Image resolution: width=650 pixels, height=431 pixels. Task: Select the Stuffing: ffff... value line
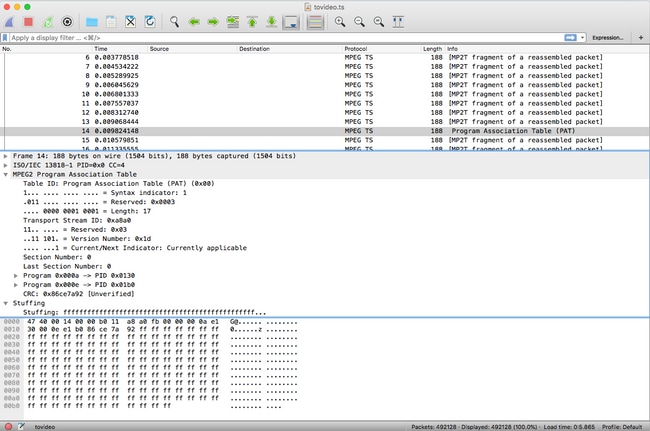[x=144, y=312]
